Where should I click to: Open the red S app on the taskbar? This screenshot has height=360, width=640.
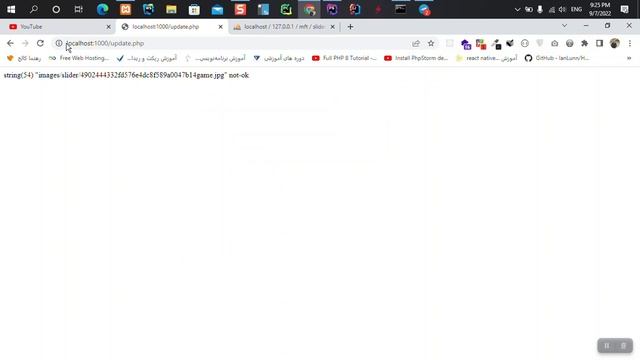[x=240, y=9]
